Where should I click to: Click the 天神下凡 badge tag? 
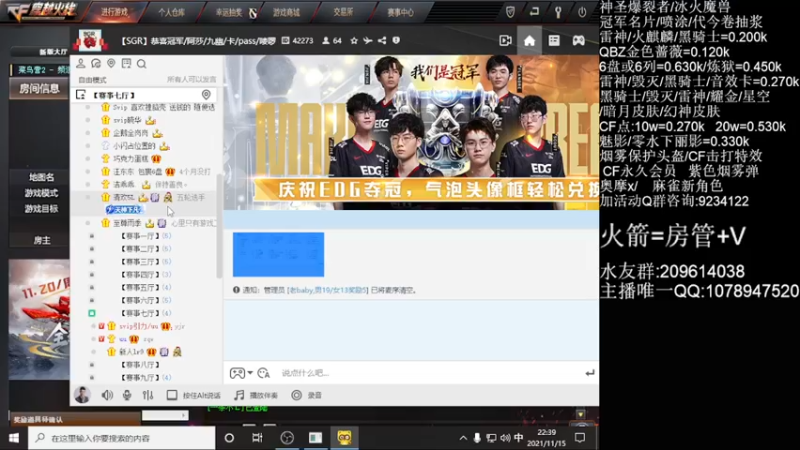pos(124,210)
